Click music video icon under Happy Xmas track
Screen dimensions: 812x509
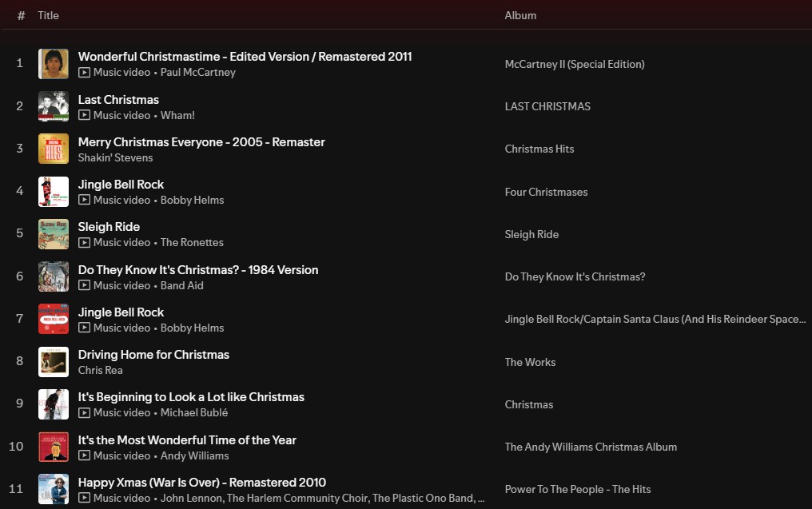tap(84, 499)
